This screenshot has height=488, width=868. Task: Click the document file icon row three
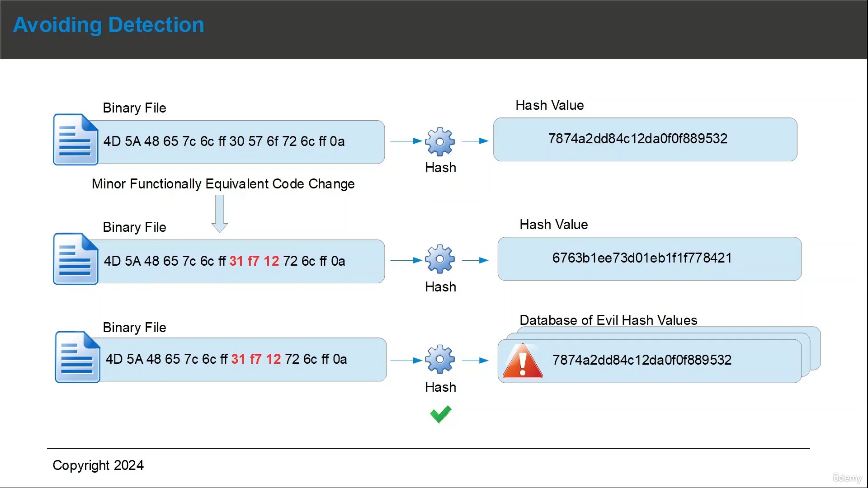pyautogui.click(x=76, y=358)
